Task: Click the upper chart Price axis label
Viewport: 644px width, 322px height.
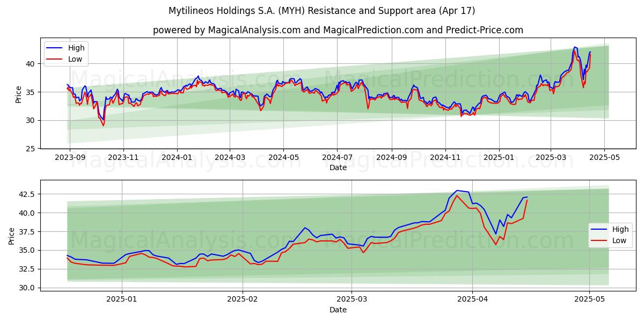Action: click(19, 94)
